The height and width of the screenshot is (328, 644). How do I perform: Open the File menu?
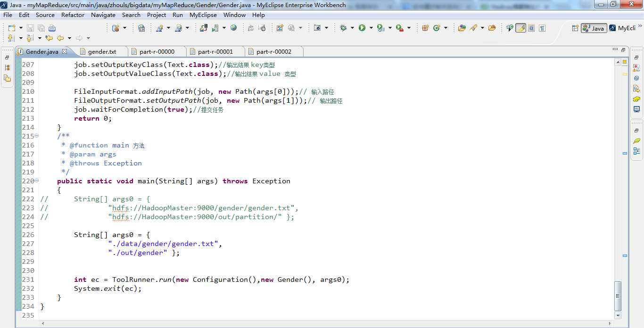point(8,15)
